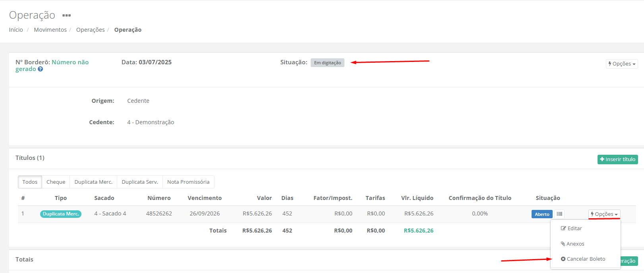This screenshot has width=644, height=273.
Task: Click the Duplicata Merc. type badge in row
Action: pyautogui.click(x=61, y=214)
